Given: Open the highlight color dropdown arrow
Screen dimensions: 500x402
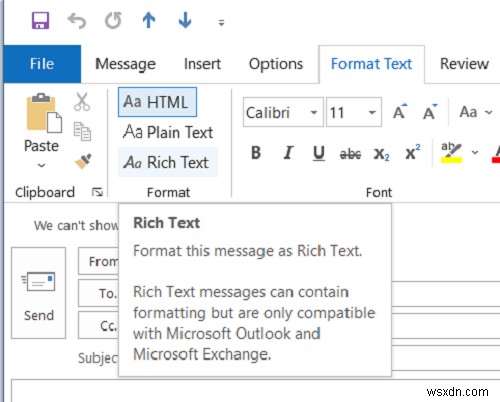Looking at the screenshot, I should (475, 153).
